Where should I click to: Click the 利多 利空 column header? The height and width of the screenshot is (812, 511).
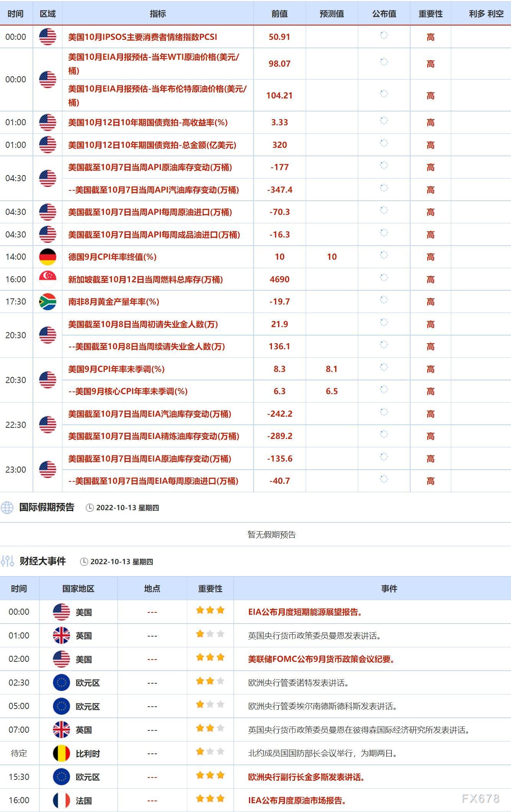click(x=486, y=14)
